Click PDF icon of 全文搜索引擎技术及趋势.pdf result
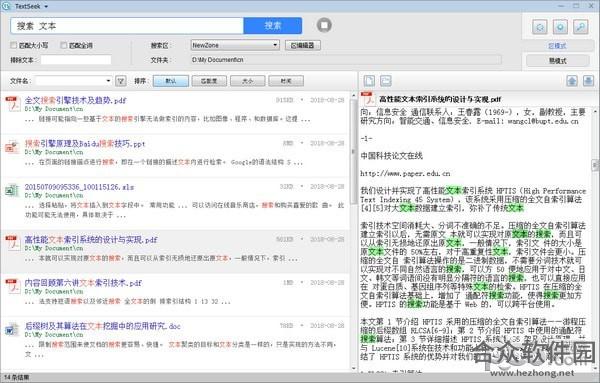 (13, 104)
